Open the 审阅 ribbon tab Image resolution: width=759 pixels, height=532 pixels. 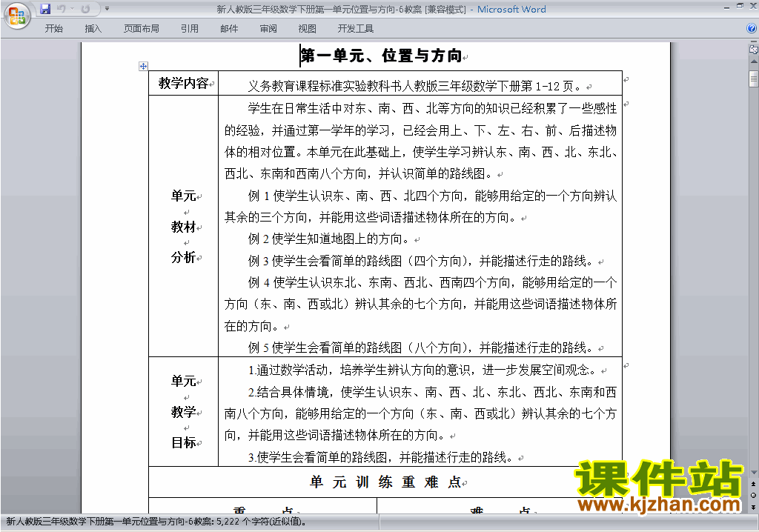[x=268, y=29]
